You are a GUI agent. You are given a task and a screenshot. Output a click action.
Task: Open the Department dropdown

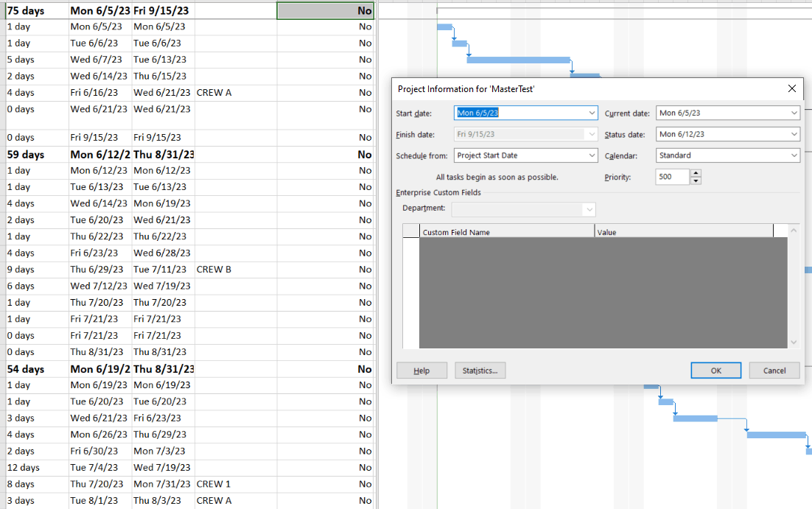[587, 209]
